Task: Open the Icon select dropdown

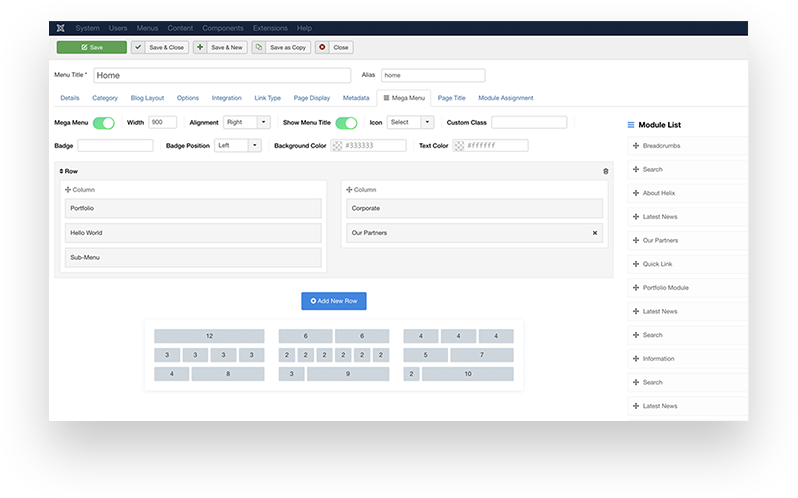Action: pos(411,122)
